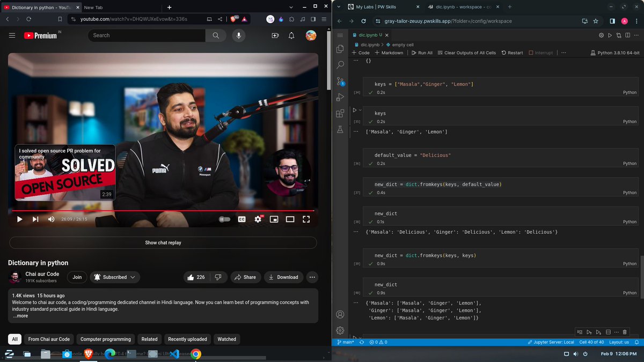Bookmark page in the Brave address bar
This screenshot has height=362, width=644.
point(60,19)
